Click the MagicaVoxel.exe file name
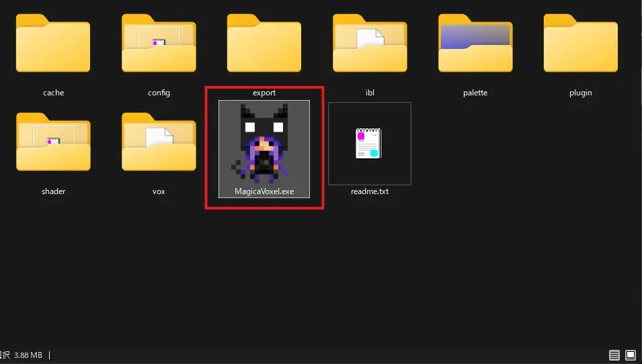 (x=264, y=191)
